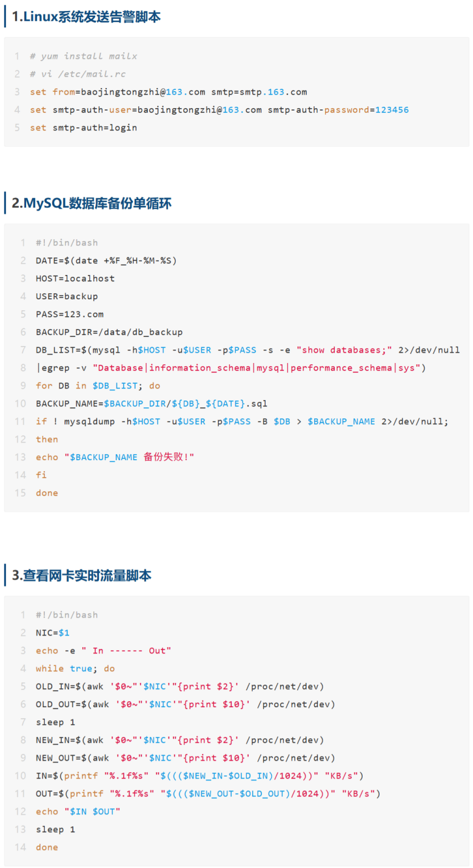Click the "OLD_OUT=$(awk" line in script 3
Viewport: 473px width, 868px height.
click(x=186, y=704)
